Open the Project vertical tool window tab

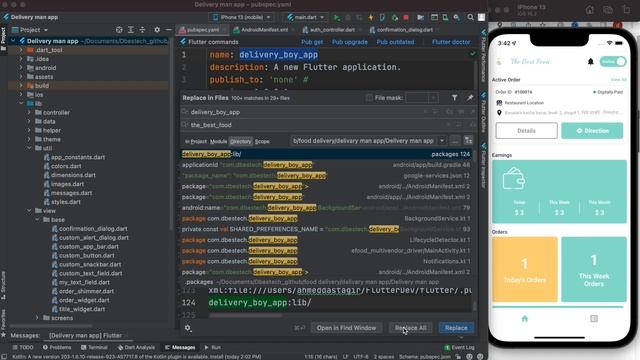pos(3,39)
